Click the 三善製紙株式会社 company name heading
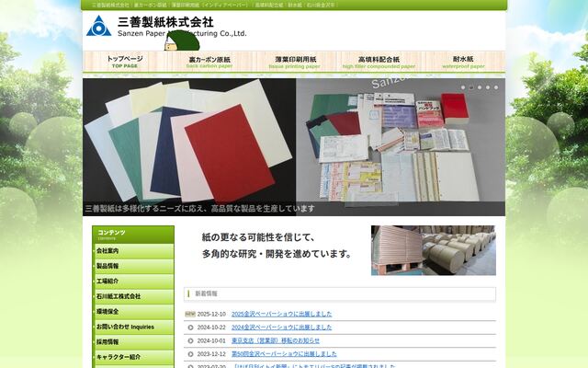 click(x=165, y=22)
